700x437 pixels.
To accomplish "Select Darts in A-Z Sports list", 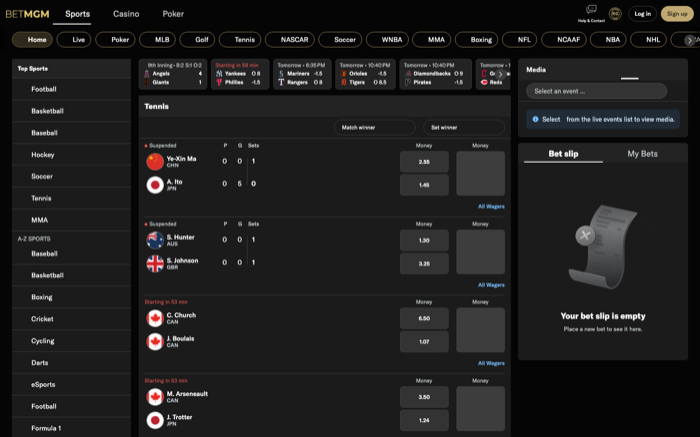I will coord(71,362).
